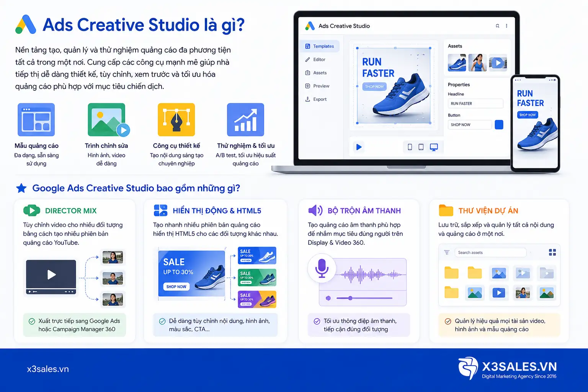
Task: Select Editor in the laptop sidebar
Action: (315, 60)
